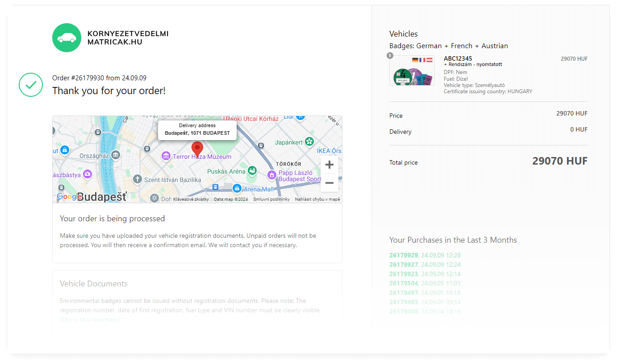The width and height of the screenshot is (617, 364).
Task: Click the Japánkert green marker
Action: pos(309,142)
